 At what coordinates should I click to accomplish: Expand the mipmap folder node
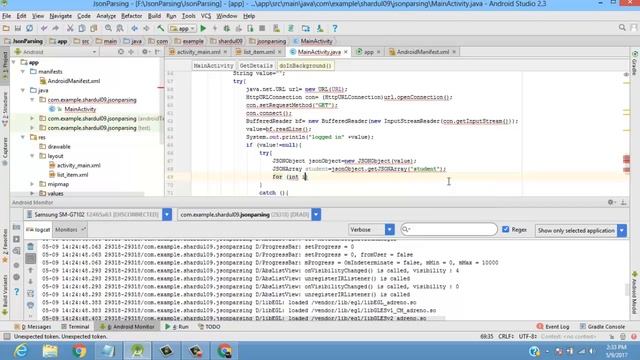click(x=32, y=184)
